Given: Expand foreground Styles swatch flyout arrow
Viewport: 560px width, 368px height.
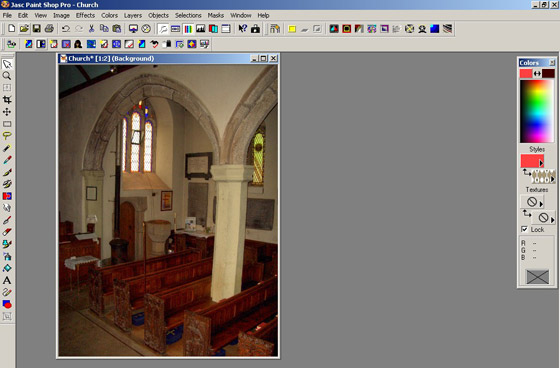Looking at the screenshot, I should click(x=541, y=163).
